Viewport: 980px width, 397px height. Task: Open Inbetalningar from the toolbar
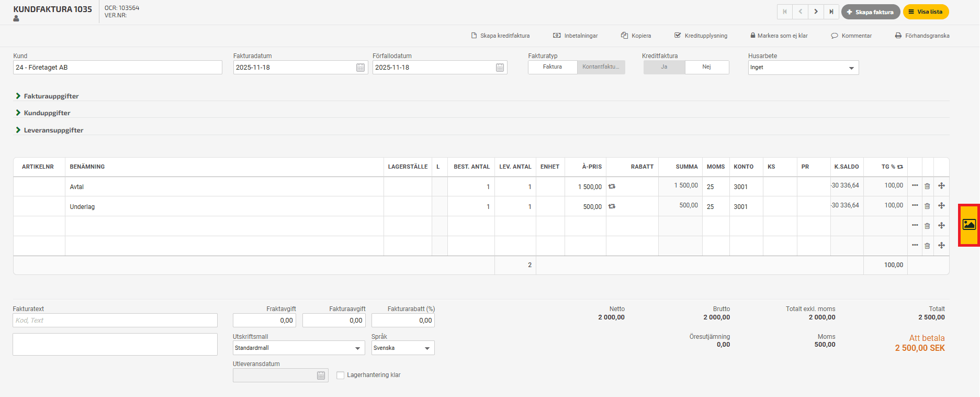[x=576, y=36]
